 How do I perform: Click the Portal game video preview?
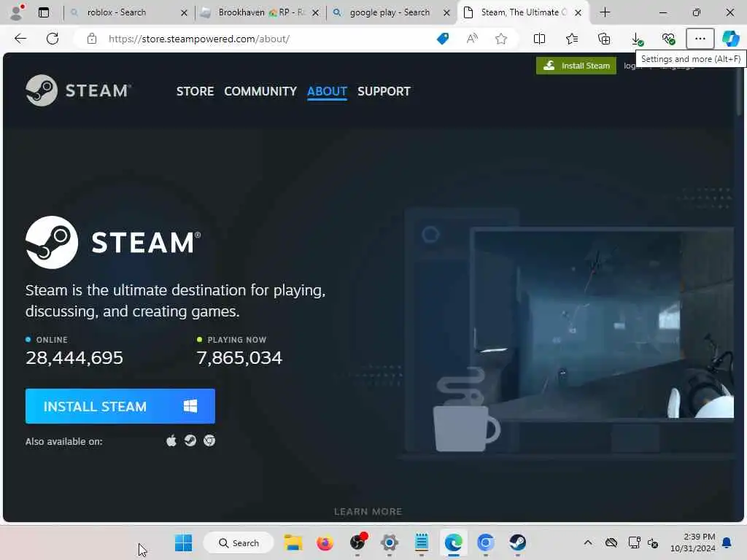[602, 324]
